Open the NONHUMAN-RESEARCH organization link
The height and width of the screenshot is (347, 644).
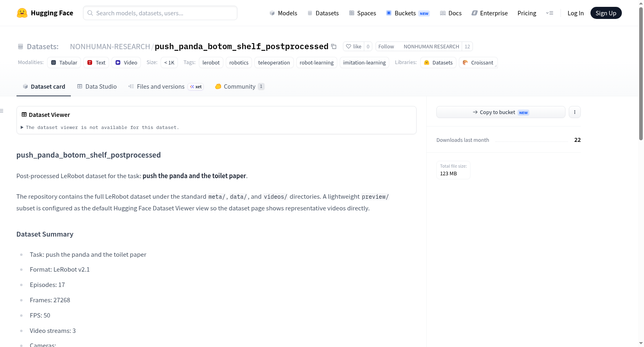pos(110,46)
